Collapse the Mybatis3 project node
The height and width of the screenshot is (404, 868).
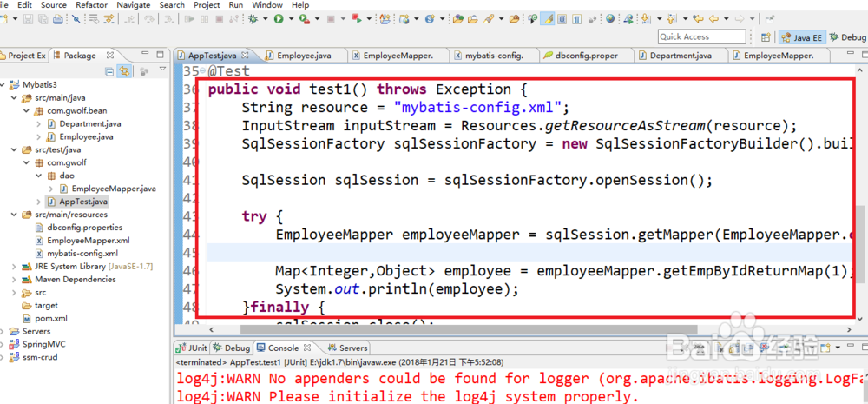tap(3, 85)
